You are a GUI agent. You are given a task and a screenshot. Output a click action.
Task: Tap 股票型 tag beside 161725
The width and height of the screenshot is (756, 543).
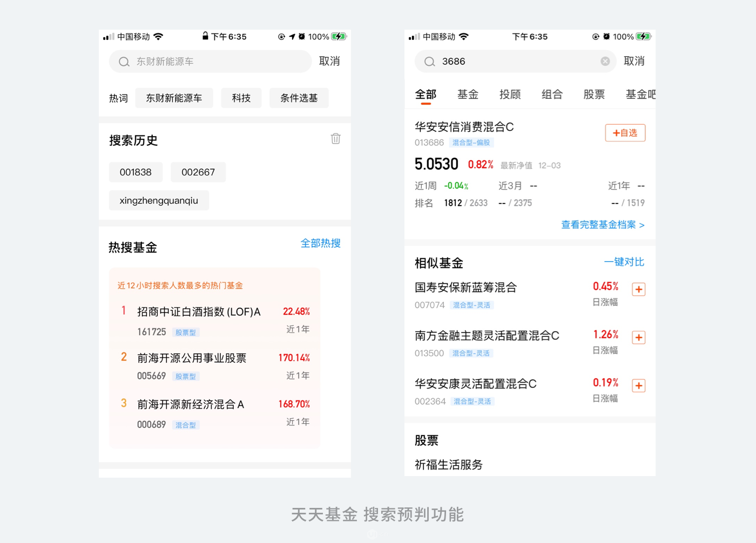point(185,332)
